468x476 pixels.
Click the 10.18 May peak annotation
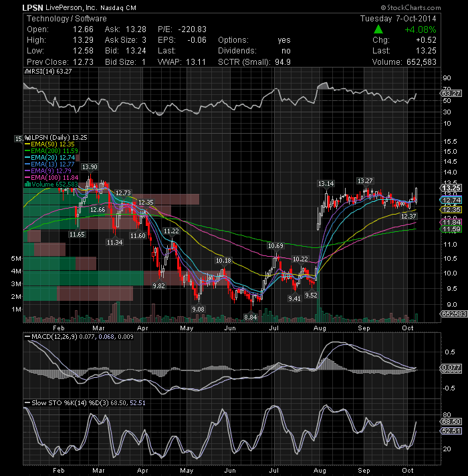[223, 261]
